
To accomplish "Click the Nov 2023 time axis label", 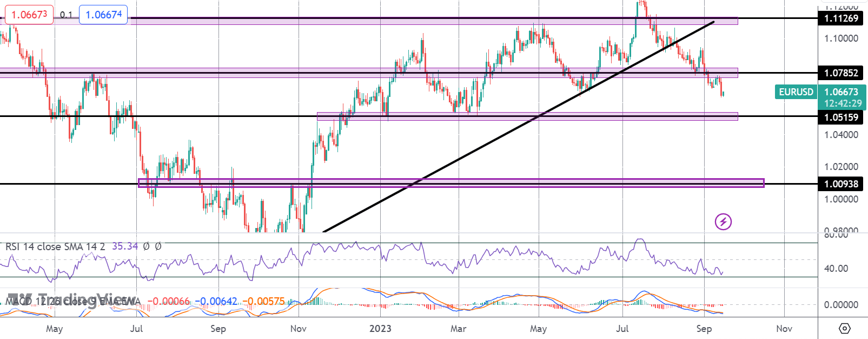I will click(x=784, y=329).
